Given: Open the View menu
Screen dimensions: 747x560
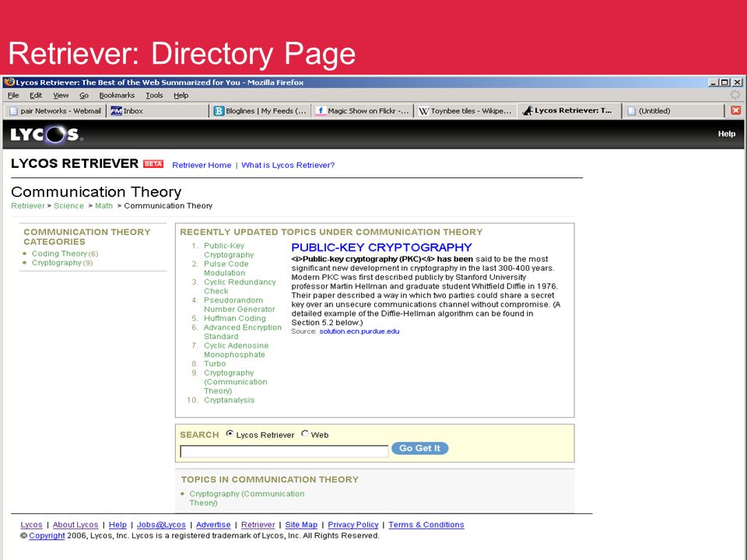Looking at the screenshot, I should [x=61, y=95].
